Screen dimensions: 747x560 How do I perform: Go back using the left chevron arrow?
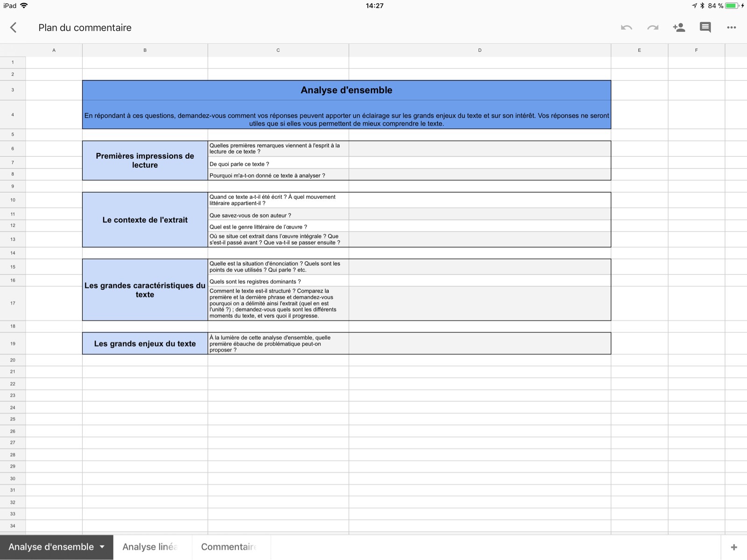click(14, 28)
